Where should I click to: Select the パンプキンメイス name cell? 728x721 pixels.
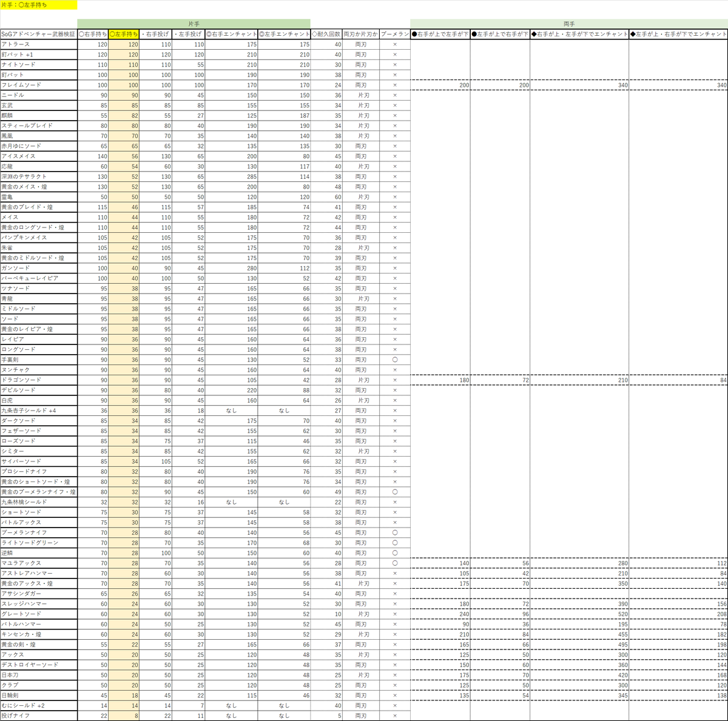[x=39, y=238]
